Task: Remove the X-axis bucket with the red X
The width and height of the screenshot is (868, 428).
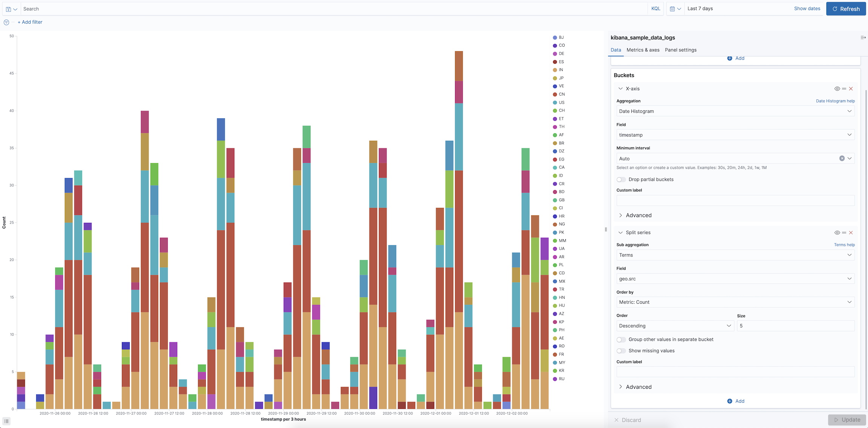Action: click(x=851, y=89)
